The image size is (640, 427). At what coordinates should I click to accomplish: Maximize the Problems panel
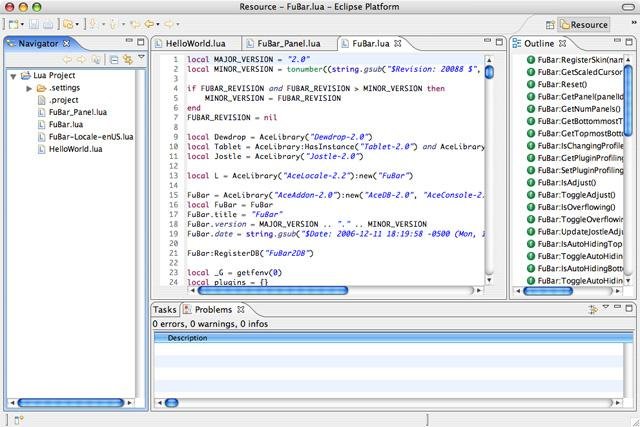pos(629,308)
